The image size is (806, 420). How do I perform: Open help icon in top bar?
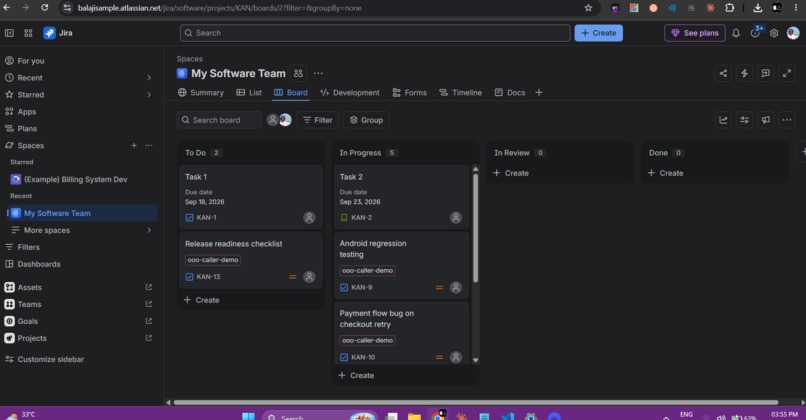[755, 33]
